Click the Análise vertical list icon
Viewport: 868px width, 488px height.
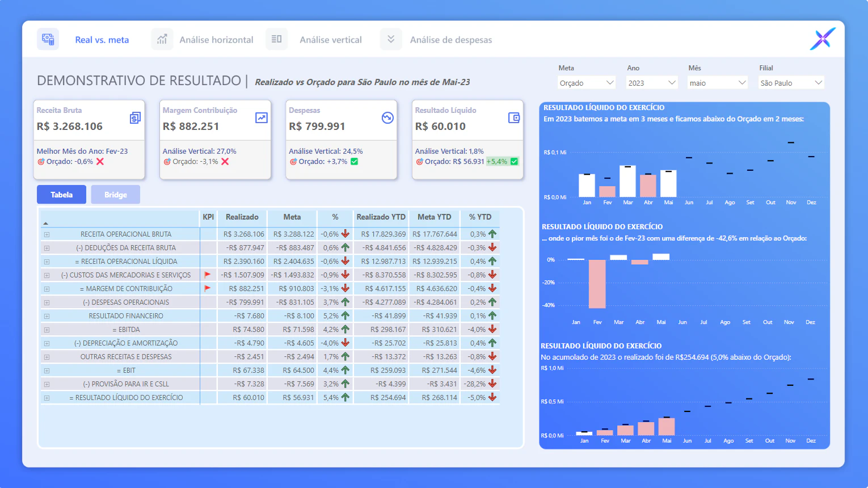pyautogui.click(x=277, y=39)
